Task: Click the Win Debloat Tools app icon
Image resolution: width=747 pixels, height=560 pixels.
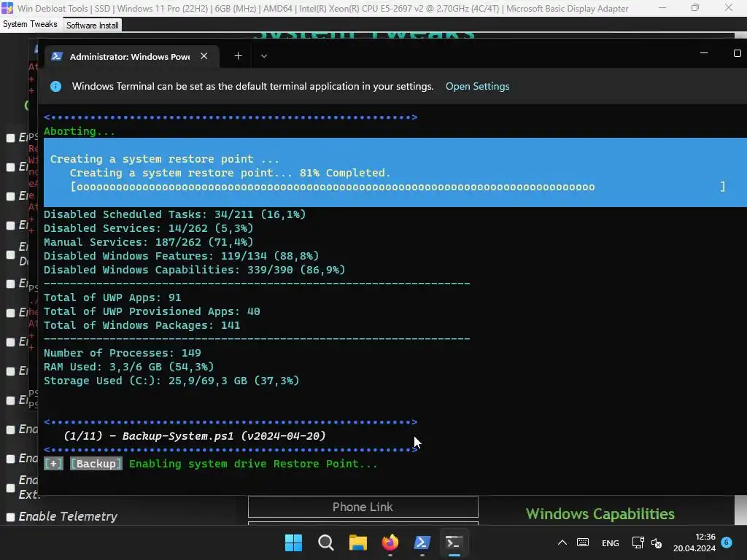Action: [7, 8]
